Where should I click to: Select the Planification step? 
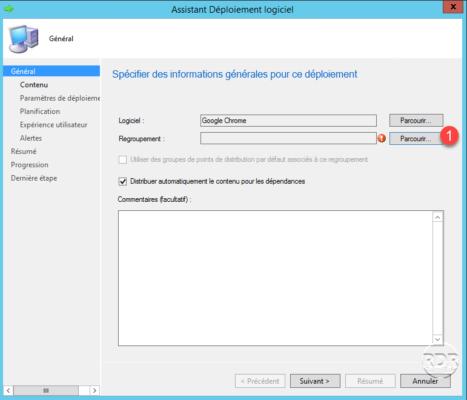(40, 111)
